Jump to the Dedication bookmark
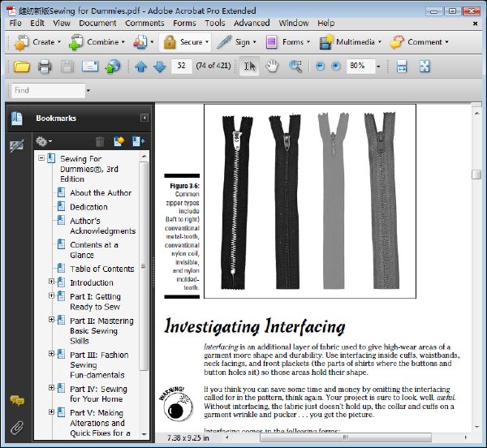Viewport: 487px width, 448px height. coord(88,207)
